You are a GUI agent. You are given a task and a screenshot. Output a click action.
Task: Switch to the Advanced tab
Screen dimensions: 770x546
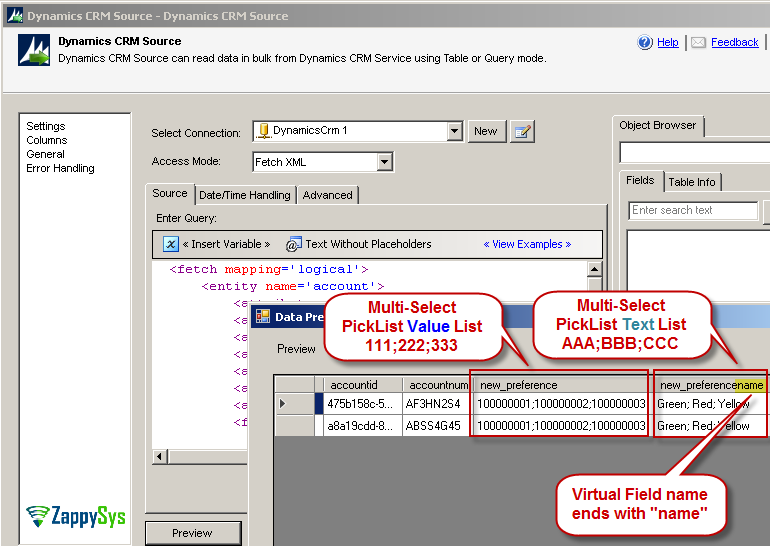coord(328,195)
